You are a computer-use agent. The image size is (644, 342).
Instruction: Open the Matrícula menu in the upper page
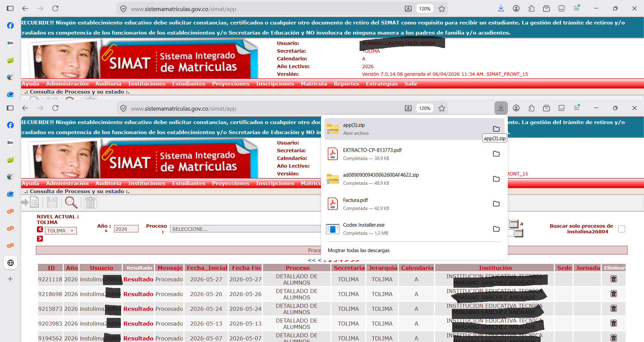click(x=314, y=83)
